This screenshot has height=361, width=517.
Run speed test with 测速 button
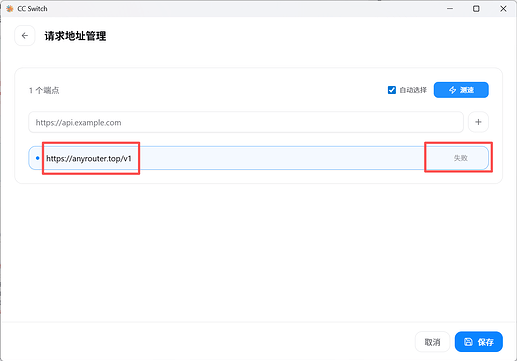[461, 90]
